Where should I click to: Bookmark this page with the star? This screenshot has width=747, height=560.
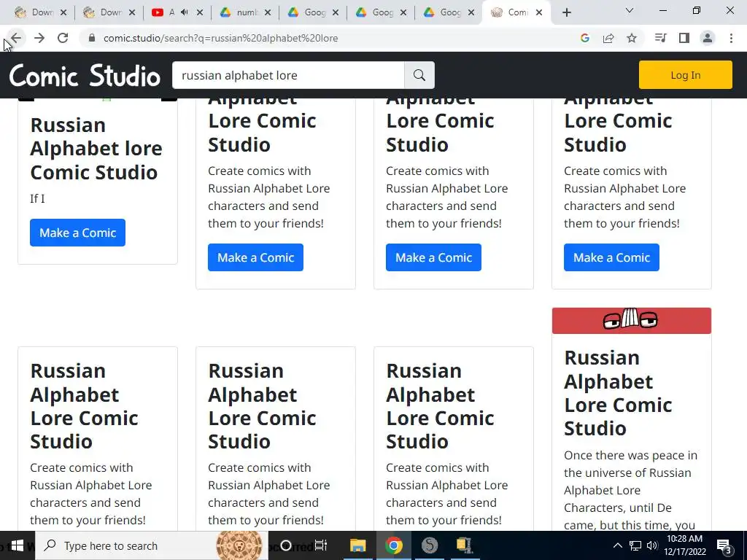(x=632, y=38)
